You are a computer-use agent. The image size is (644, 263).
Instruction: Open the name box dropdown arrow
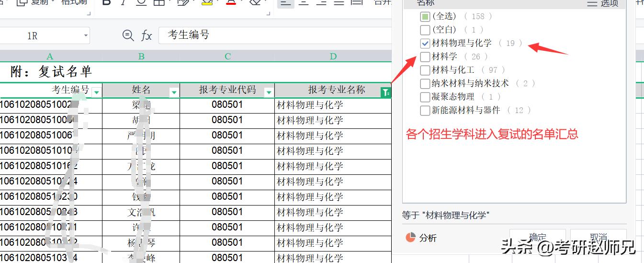tap(86, 35)
